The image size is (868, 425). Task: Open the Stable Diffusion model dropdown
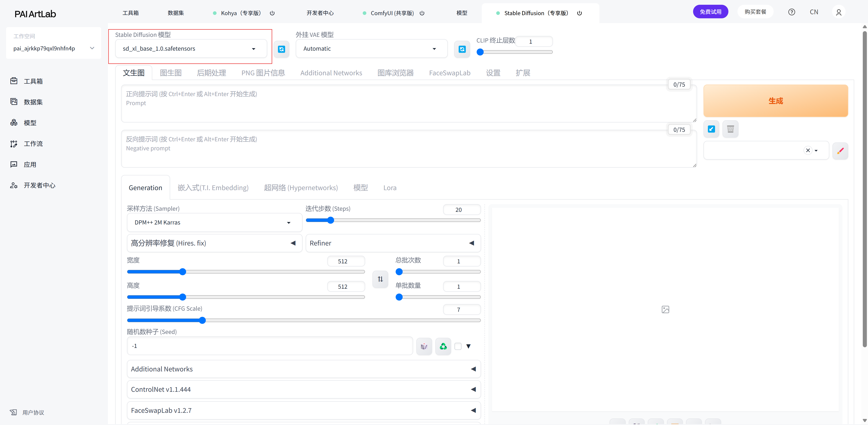tap(191, 49)
